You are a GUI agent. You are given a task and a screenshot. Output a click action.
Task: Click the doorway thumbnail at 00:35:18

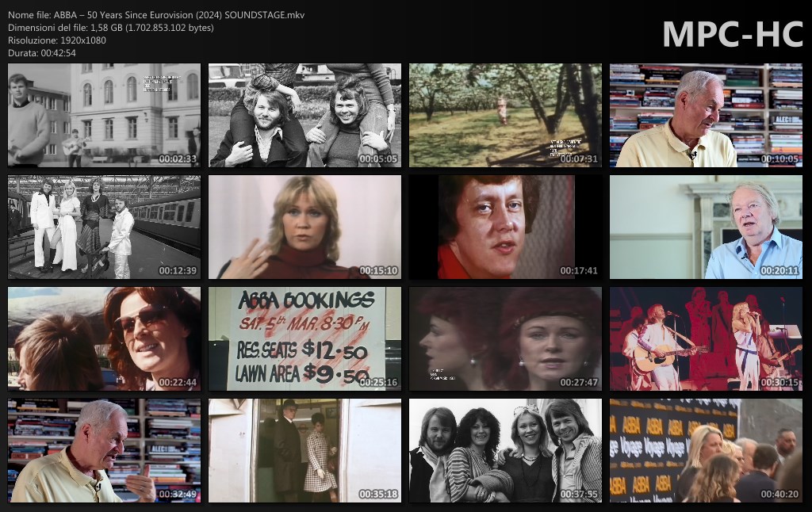pyautogui.click(x=304, y=450)
